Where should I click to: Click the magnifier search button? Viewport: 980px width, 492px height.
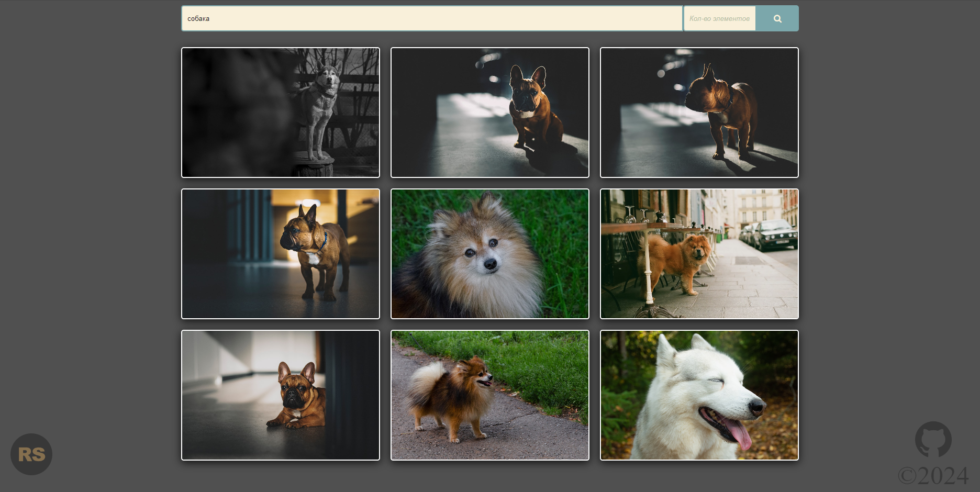[x=777, y=18]
